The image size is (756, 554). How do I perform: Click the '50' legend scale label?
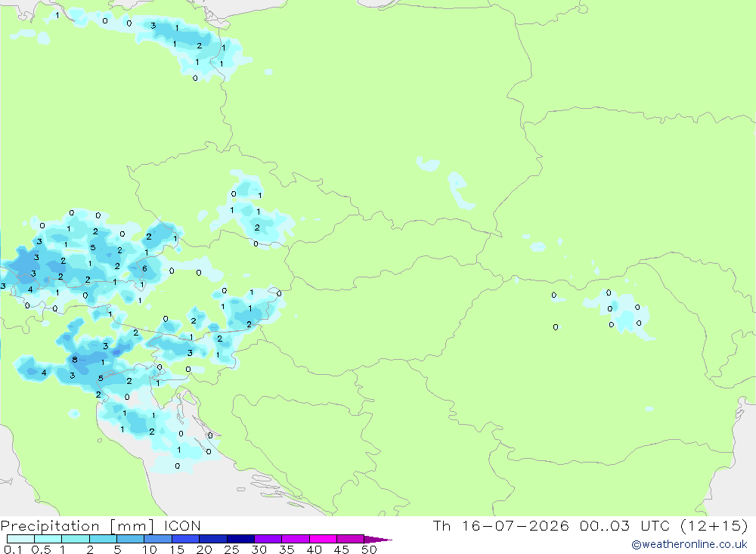[x=369, y=549]
